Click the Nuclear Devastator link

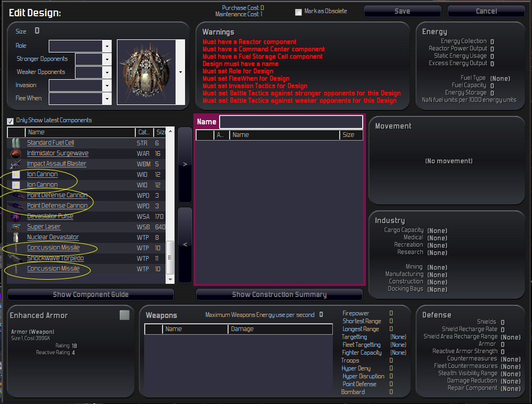(x=53, y=237)
